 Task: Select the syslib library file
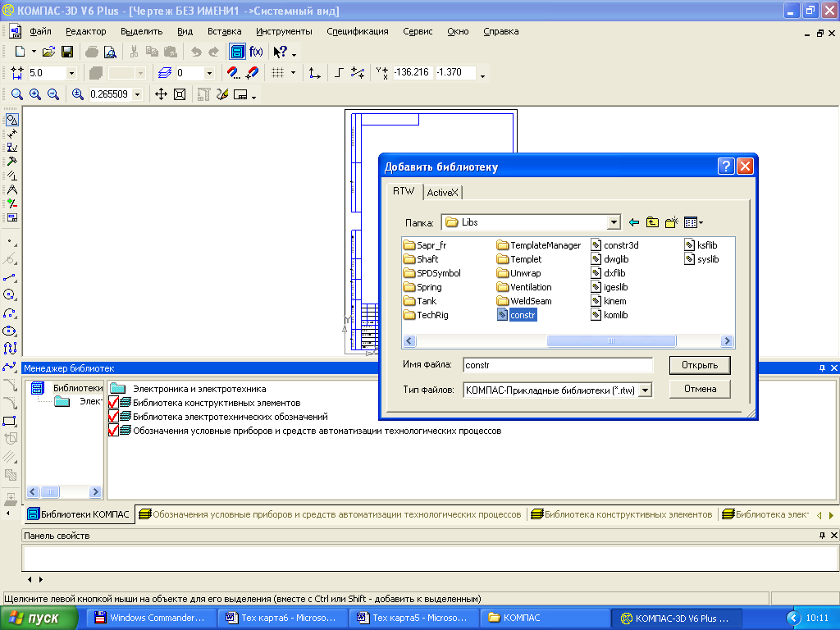point(702,259)
